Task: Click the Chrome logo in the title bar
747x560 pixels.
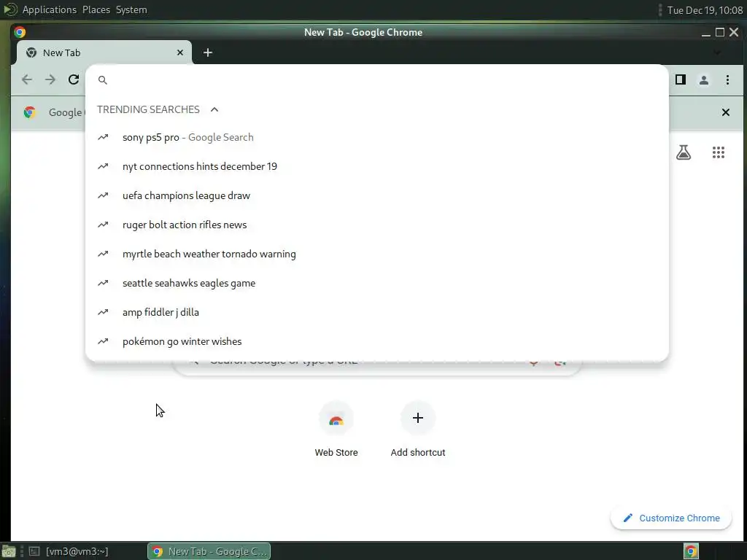Action: [20, 32]
